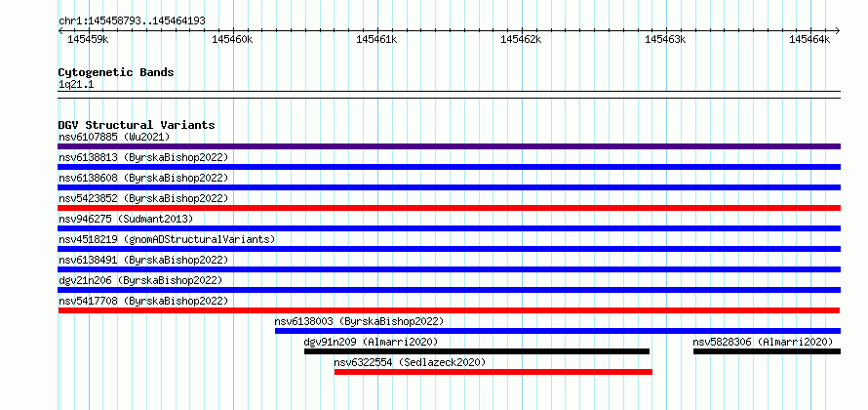Click the blue bar under nsv6138003

(x=558, y=331)
